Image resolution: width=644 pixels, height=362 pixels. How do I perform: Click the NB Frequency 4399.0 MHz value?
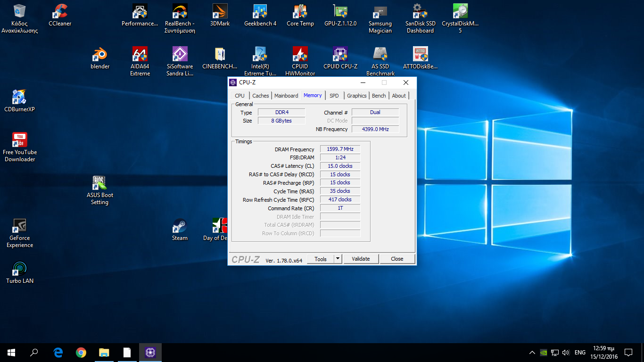pos(375,129)
